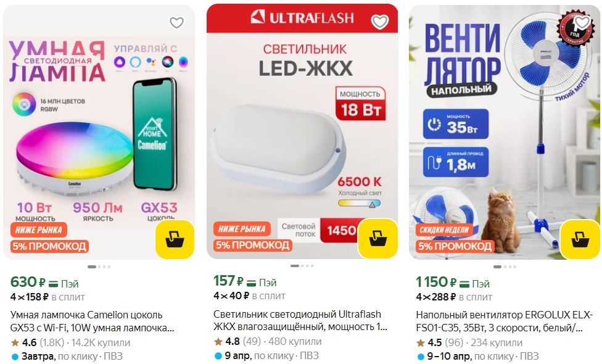Click the floor fan product image
This screenshot has height=364, width=602.
[x=505, y=132]
